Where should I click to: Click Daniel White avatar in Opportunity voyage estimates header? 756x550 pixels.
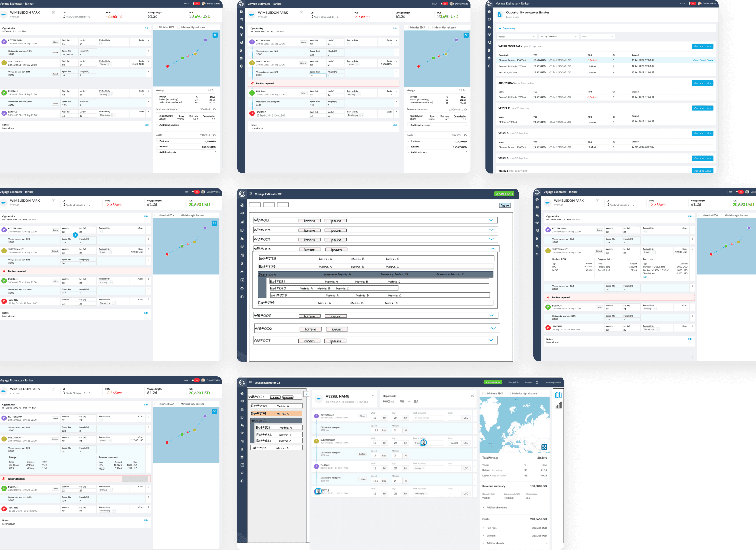700,4
